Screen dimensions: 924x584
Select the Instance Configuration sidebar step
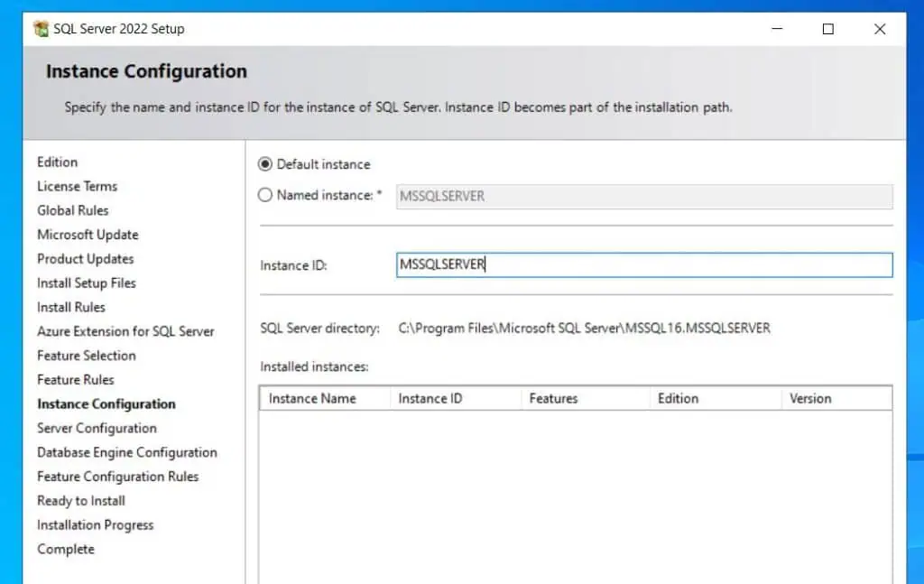point(106,403)
